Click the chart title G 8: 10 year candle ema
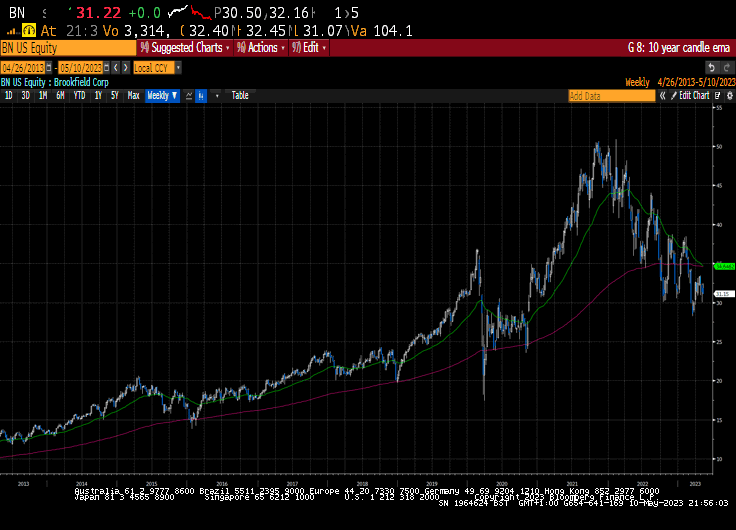Viewport: 736px width, 530px height. coord(679,48)
